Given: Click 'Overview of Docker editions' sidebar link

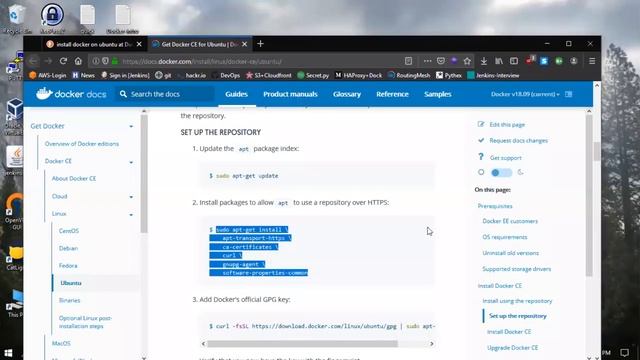Looking at the screenshot, I should click(82, 144).
